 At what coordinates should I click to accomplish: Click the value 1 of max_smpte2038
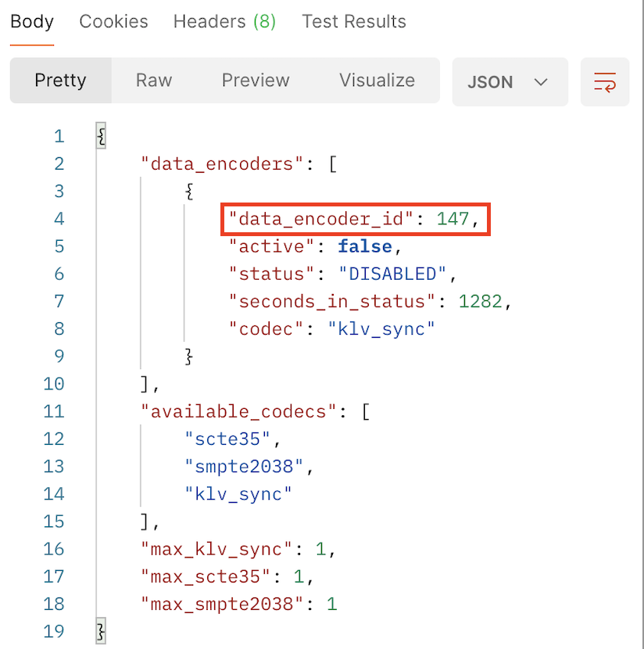click(331, 604)
